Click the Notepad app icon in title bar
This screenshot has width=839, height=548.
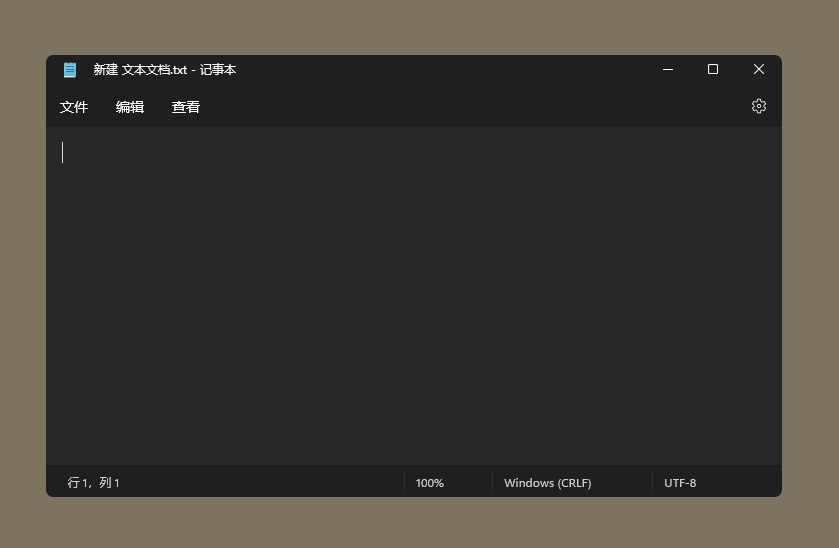point(70,70)
